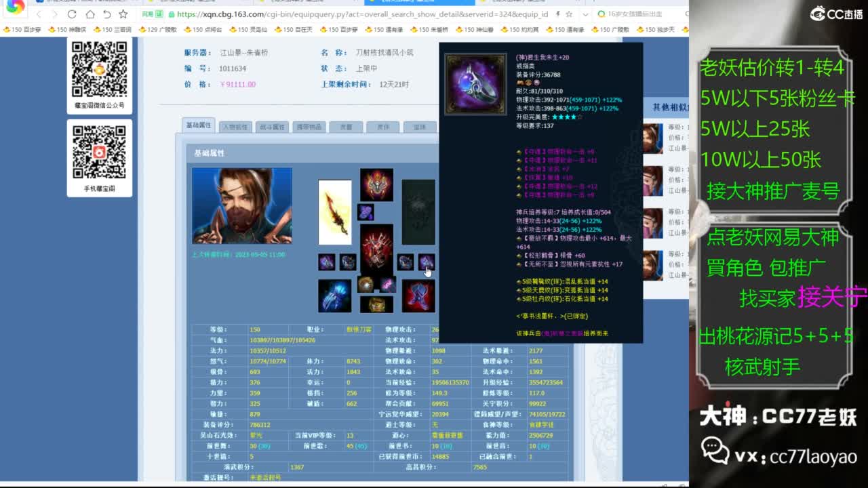The image size is (868, 488).
Task: Click the ring image in the item tooltip
Action: point(475,84)
